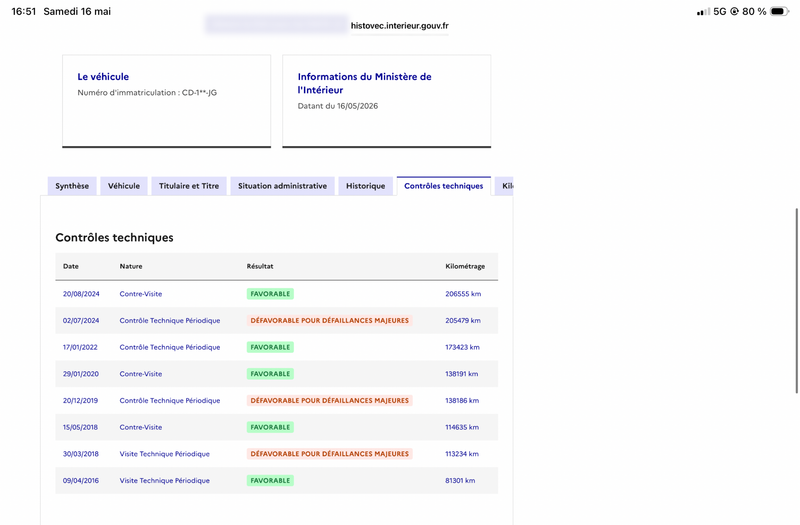
Task: Click the Kilométrage column header
Action: pos(465,266)
